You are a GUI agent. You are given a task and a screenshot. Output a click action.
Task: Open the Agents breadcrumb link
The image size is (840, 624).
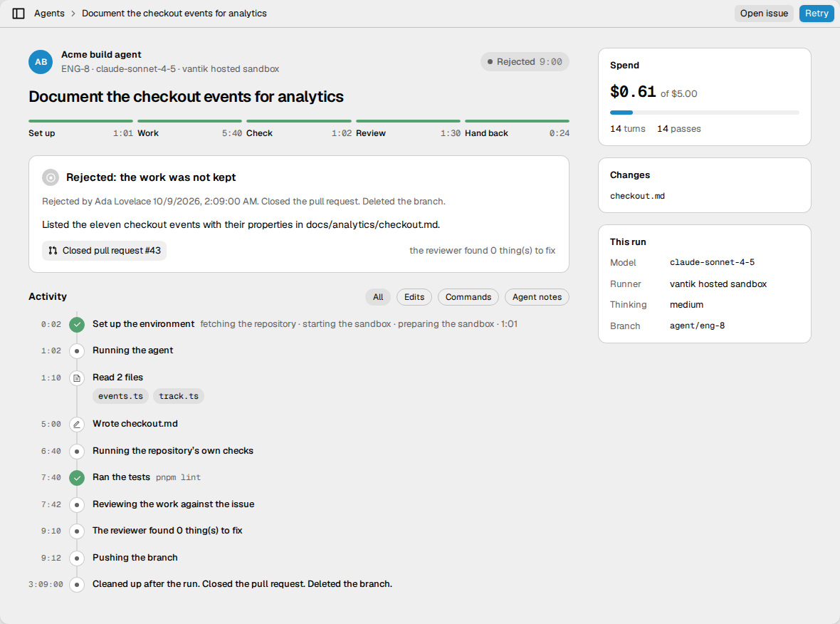point(49,14)
